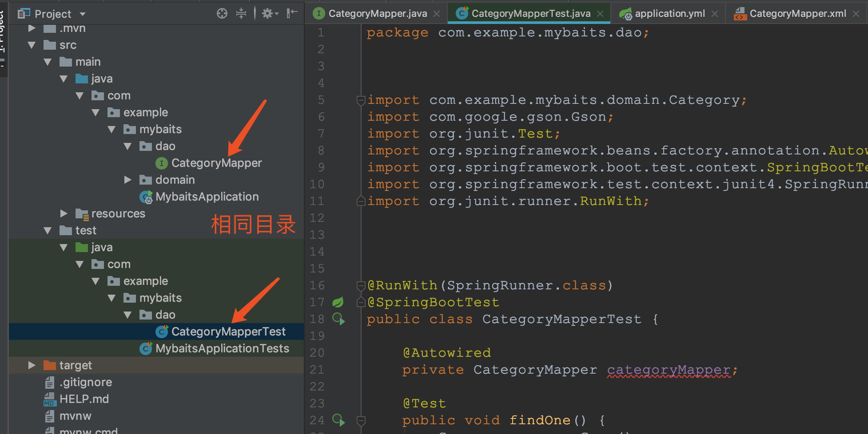
Task: Select the HELP.md file
Action: 84,399
